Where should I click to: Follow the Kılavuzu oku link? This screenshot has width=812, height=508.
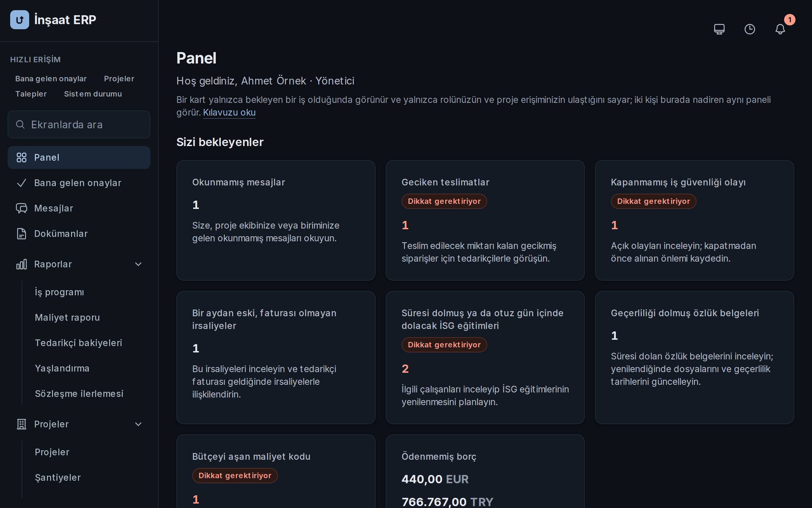tap(229, 112)
